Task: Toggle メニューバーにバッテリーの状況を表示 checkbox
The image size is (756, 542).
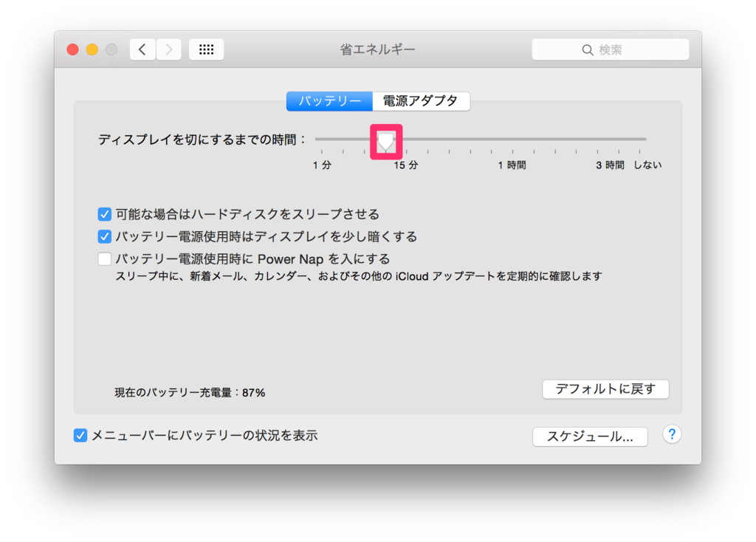Action: (x=80, y=436)
